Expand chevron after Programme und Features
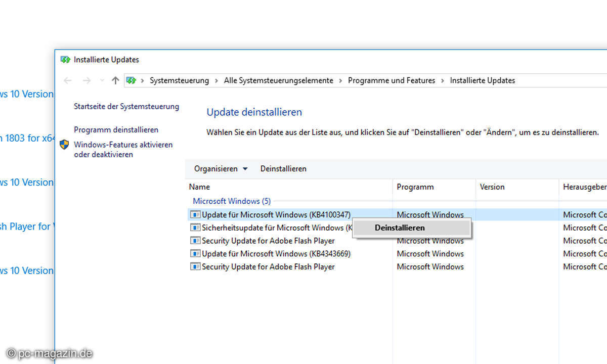The height and width of the screenshot is (364, 607). point(443,80)
